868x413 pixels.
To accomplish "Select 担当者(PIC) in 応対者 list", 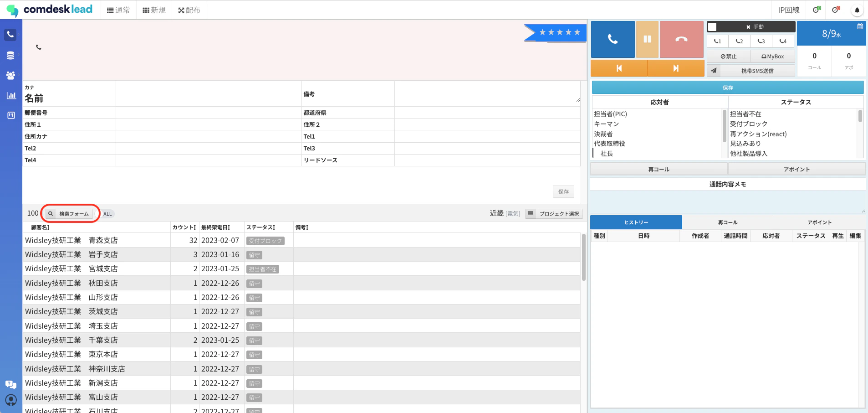I will click(611, 114).
